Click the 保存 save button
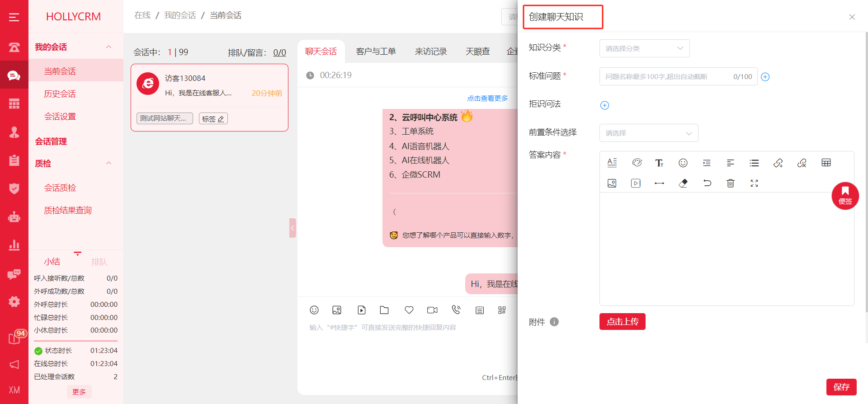The width and height of the screenshot is (868, 404). click(x=841, y=387)
